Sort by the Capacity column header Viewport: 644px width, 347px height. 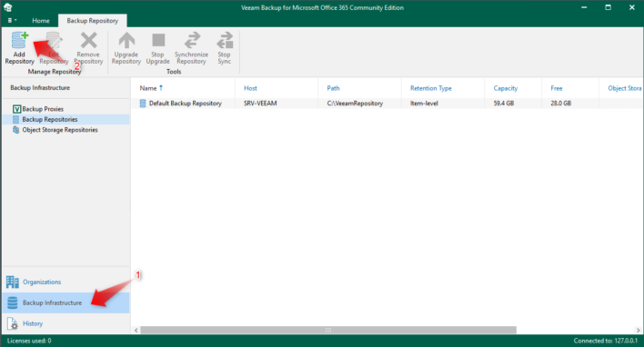(x=506, y=88)
